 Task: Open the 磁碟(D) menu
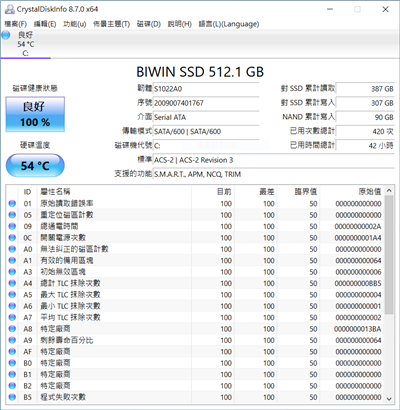pyautogui.click(x=149, y=24)
